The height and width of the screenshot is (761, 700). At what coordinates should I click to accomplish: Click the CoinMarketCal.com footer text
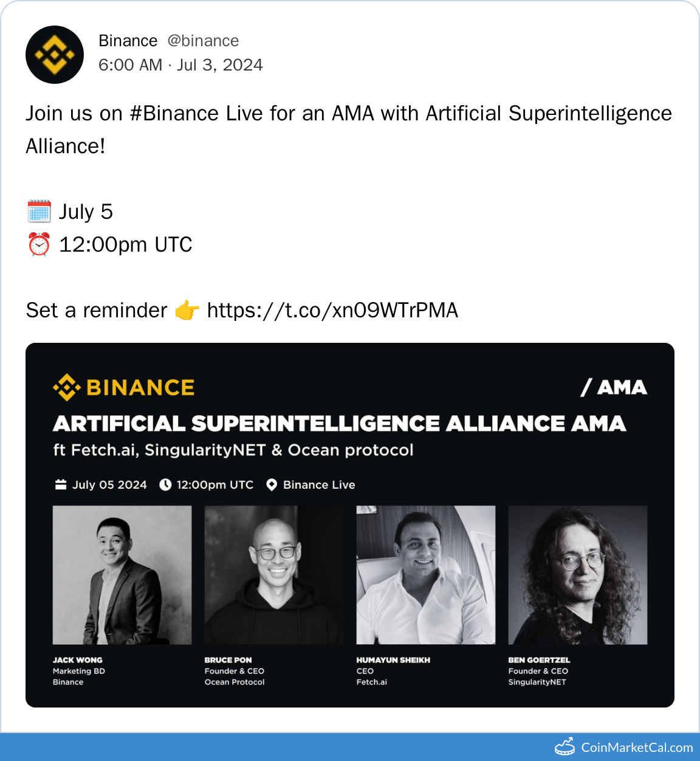[637, 747]
